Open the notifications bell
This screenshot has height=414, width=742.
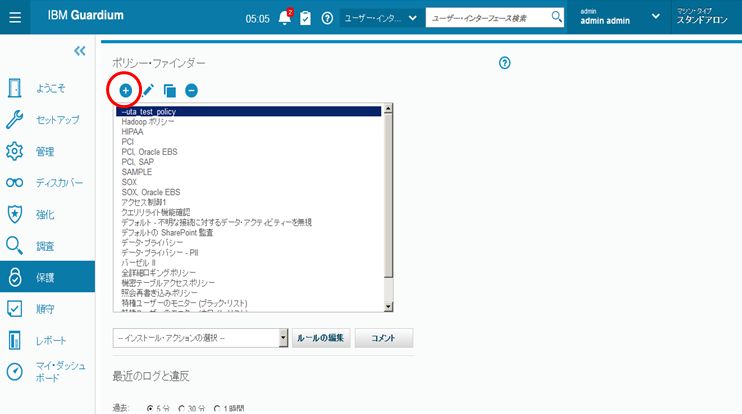(285, 18)
